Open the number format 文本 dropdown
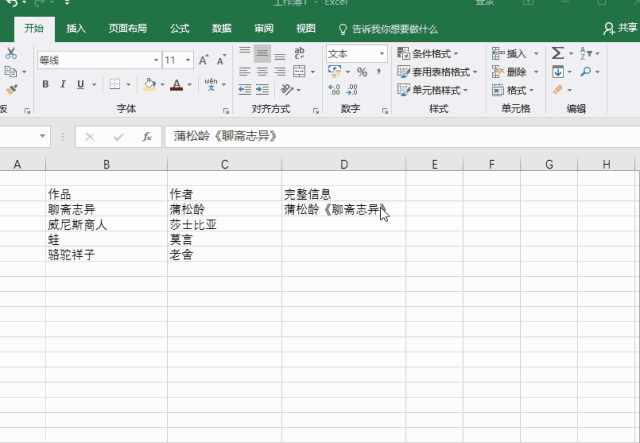 tap(382, 54)
